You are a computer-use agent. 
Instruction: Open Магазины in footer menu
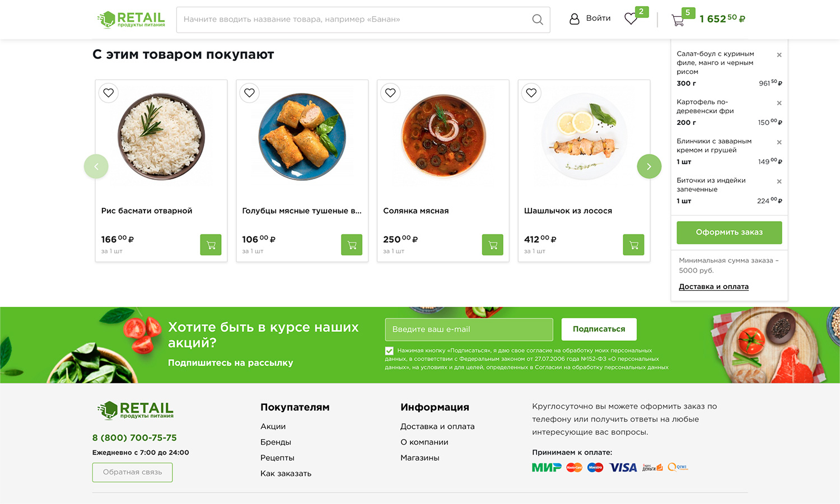coord(420,458)
